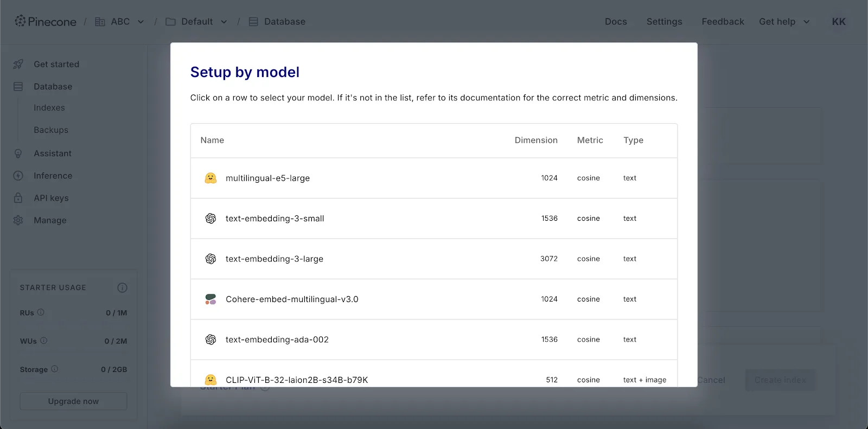The width and height of the screenshot is (868, 429).
Task: Click the 512 dimension value
Action: pos(552,380)
